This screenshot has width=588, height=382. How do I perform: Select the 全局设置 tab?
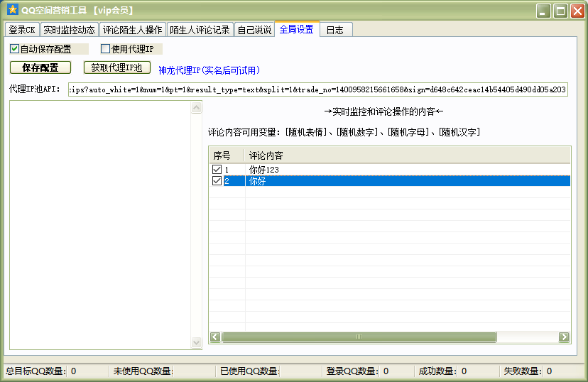coord(297,29)
